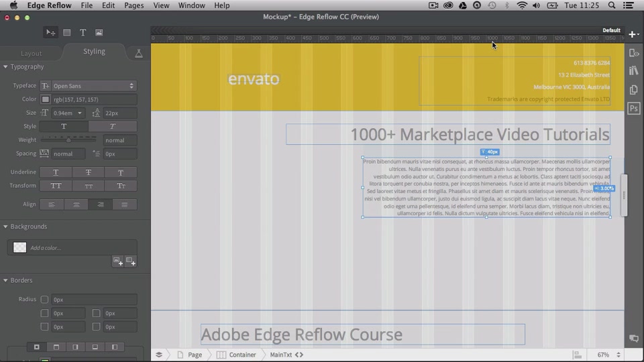644x362 pixels.
Task: Open the font size unit dropdown
Action: point(80,113)
